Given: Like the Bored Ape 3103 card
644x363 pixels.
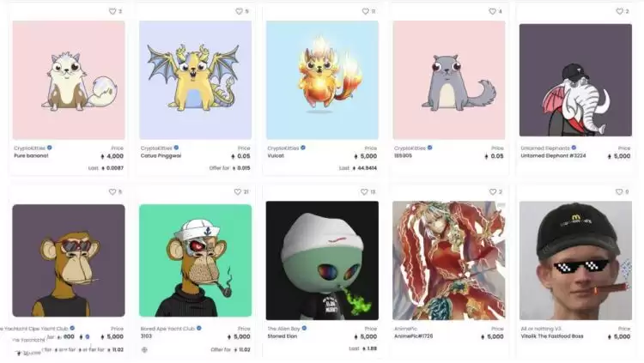Looking at the screenshot, I should [x=237, y=191].
